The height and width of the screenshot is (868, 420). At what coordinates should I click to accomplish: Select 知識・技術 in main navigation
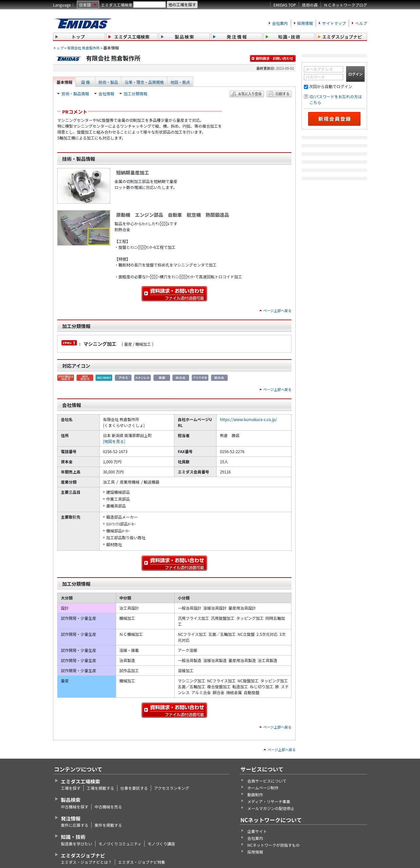coord(289,37)
